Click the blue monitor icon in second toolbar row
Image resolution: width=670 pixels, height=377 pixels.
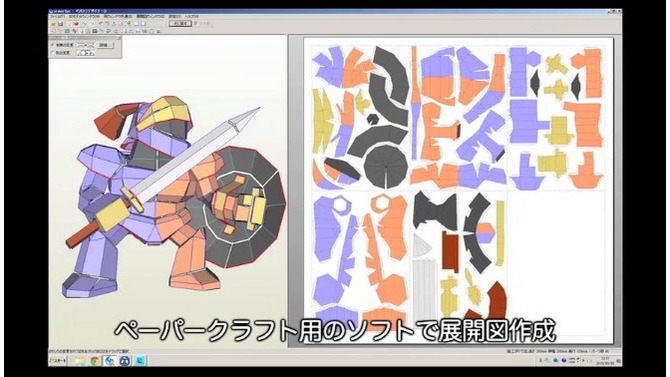tap(94, 31)
